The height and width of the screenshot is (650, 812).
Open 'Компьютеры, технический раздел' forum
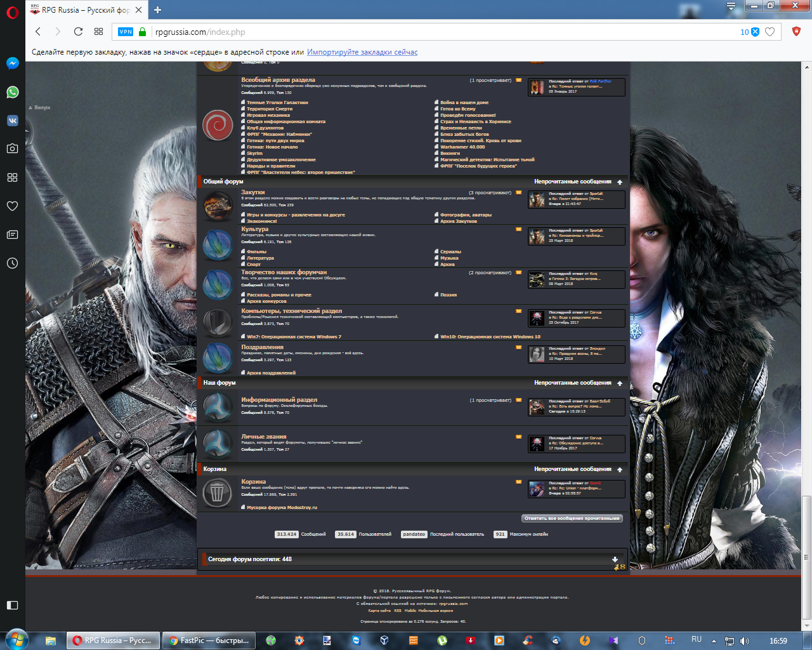(x=292, y=311)
